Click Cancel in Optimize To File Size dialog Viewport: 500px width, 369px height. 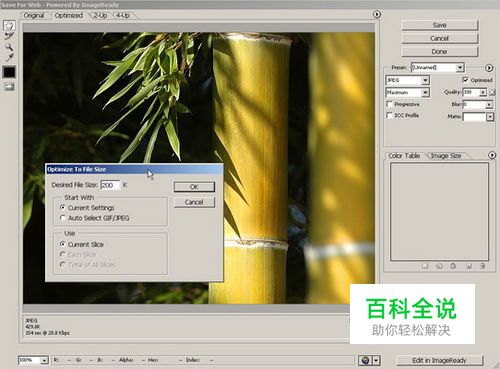pyautogui.click(x=194, y=202)
